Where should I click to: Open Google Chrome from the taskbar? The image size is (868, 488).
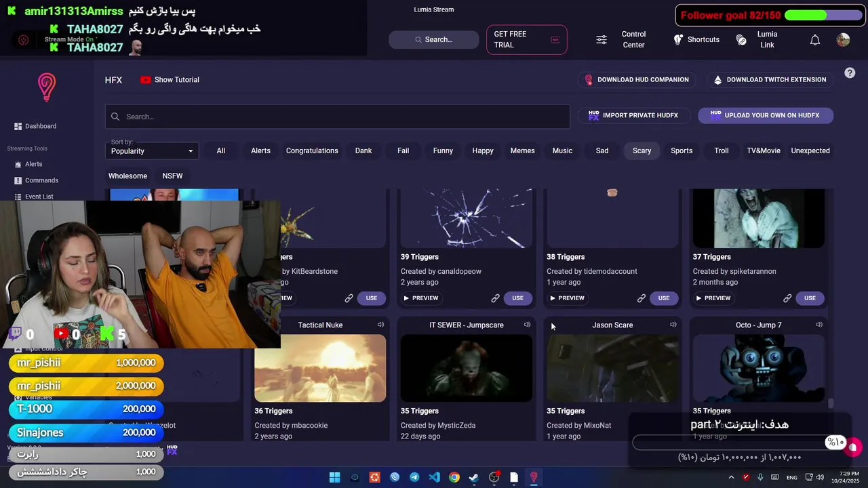click(454, 477)
